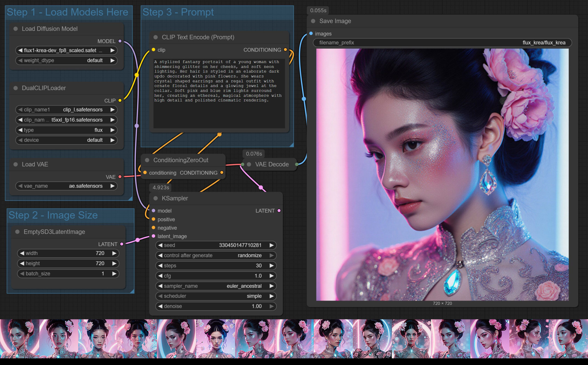Click the MODEL output port on Load Diffusion Model
588x365 pixels.
[120, 41]
